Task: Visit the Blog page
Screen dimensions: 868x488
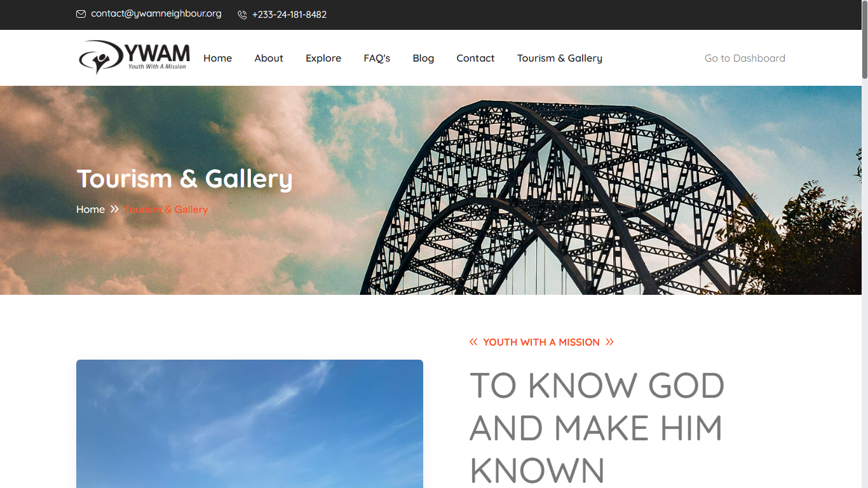Action: tap(423, 58)
